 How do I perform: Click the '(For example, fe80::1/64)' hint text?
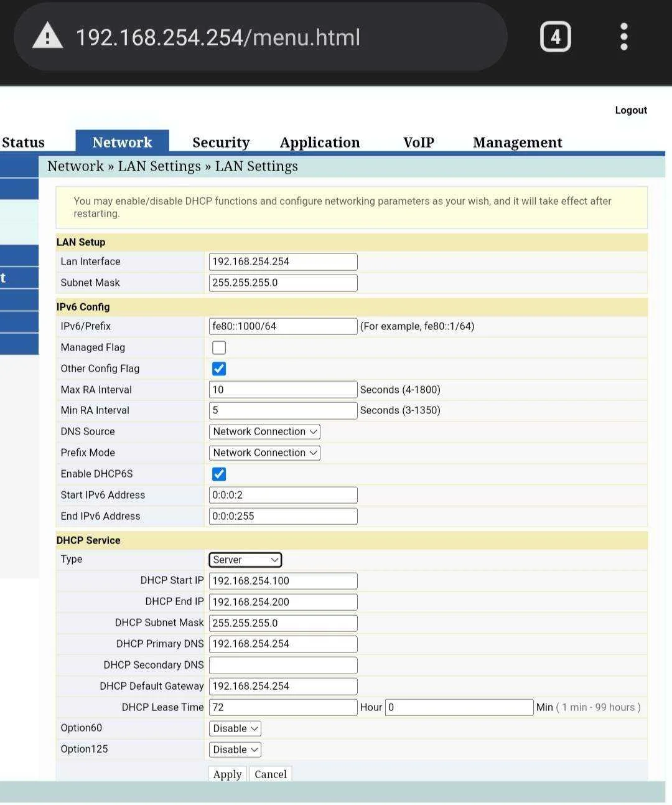click(417, 326)
